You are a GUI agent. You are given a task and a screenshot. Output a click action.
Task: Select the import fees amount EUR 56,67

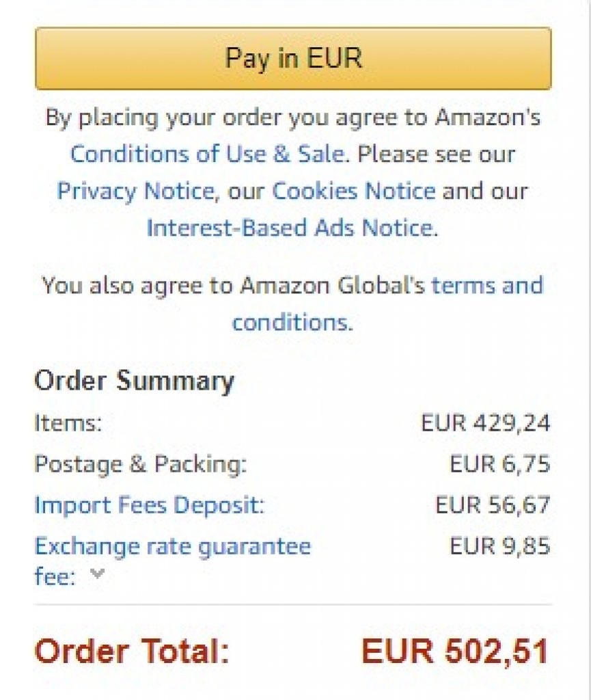click(493, 506)
